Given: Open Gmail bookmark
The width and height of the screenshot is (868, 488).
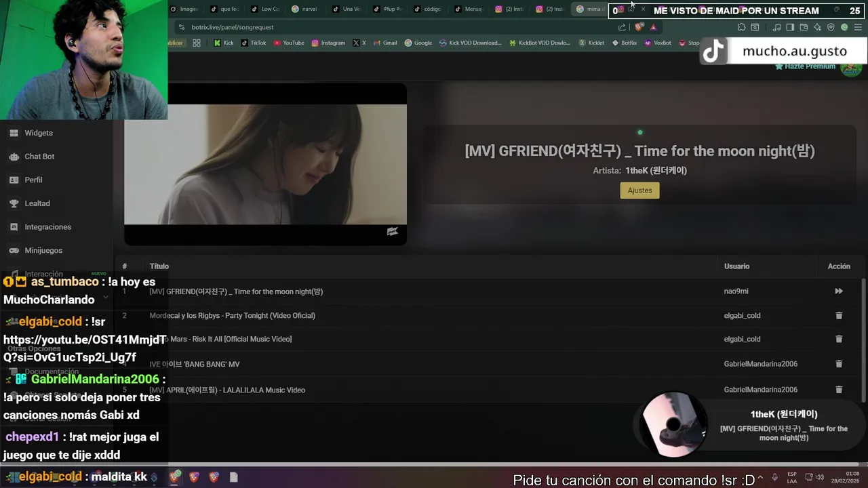Looking at the screenshot, I should pos(385,43).
